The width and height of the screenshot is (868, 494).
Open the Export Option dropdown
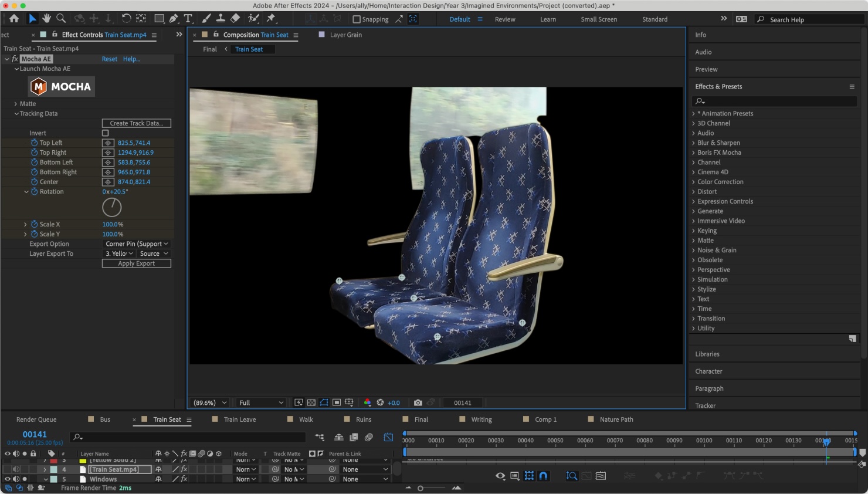(137, 244)
